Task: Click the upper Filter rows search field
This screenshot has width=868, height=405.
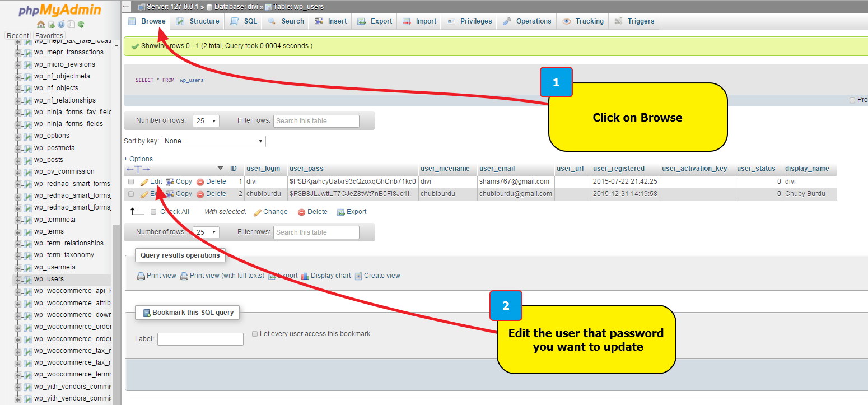Action: (316, 121)
